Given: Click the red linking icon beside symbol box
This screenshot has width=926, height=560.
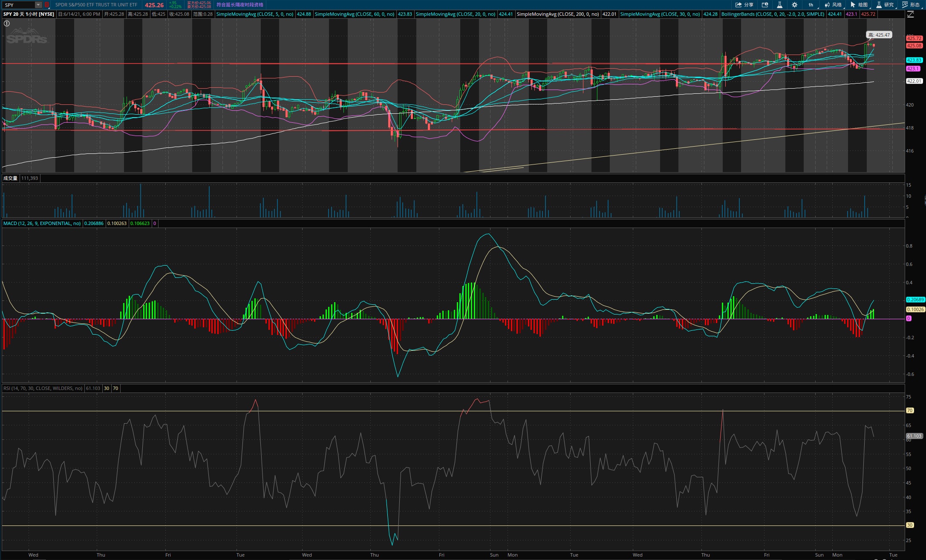Looking at the screenshot, I should click(x=47, y=5).
